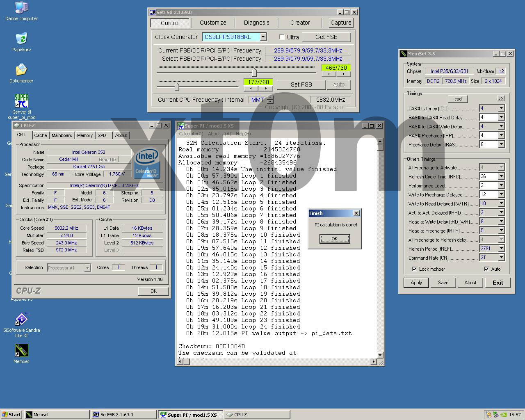This screenshot has width=525, height=420.
Task: Open the Clock Generator dropdown
Action: pyautogui.click(x=263, y=37)
